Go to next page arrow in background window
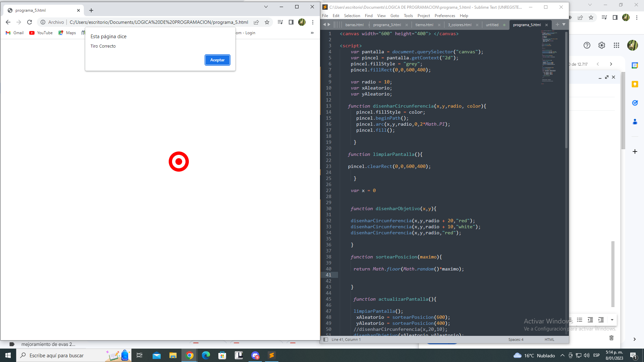 pyautogui.click(x=611, y=64)
